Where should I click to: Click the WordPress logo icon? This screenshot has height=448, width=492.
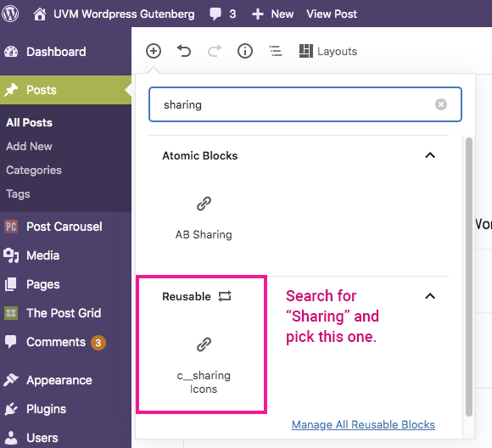coord(10,14)
